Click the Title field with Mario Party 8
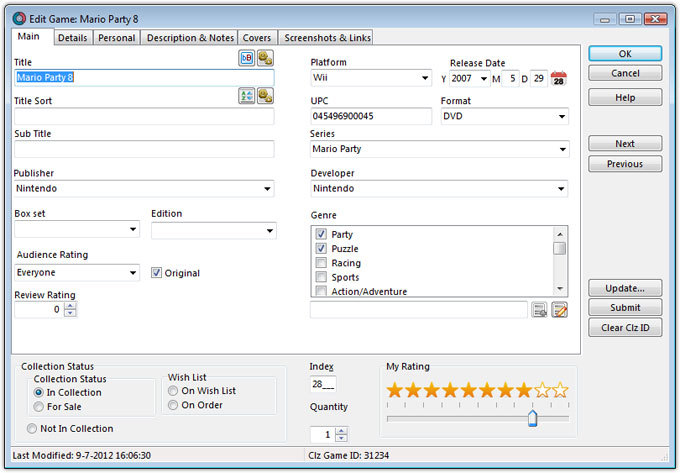 tap(144, 78)
